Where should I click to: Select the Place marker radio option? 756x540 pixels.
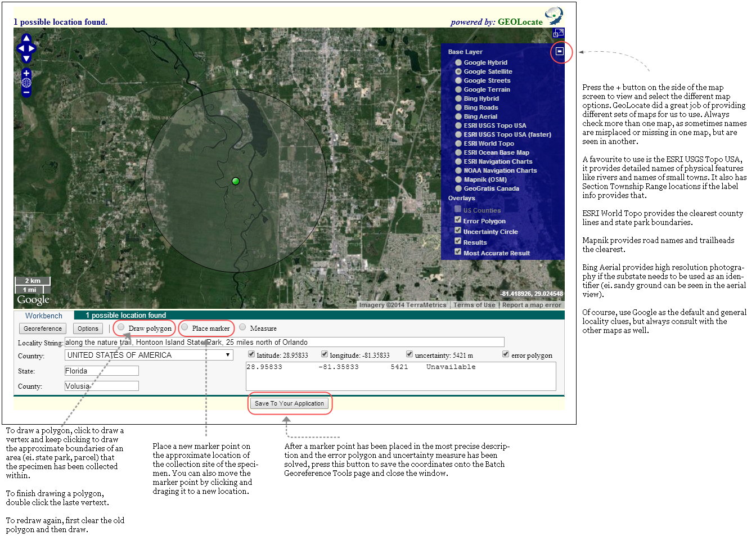(184, 327)
